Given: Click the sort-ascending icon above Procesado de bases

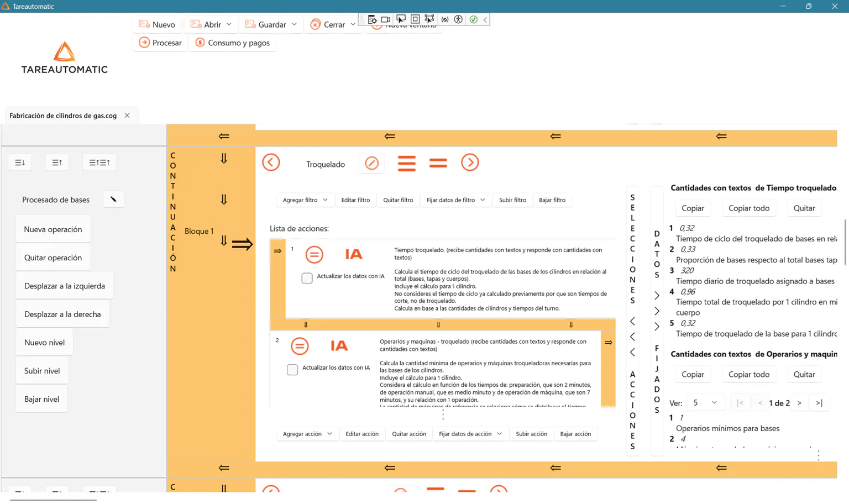Looking at the screenshot, I should pos(57,162).
